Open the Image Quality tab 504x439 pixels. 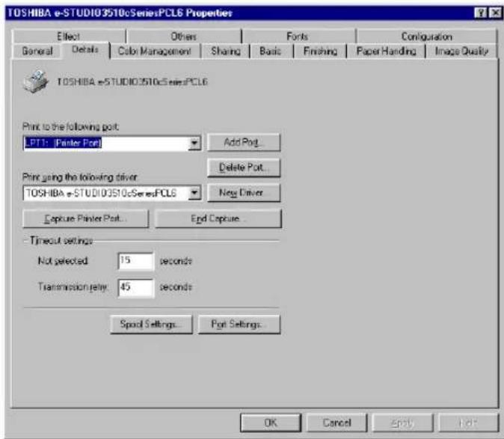point(461,51)
